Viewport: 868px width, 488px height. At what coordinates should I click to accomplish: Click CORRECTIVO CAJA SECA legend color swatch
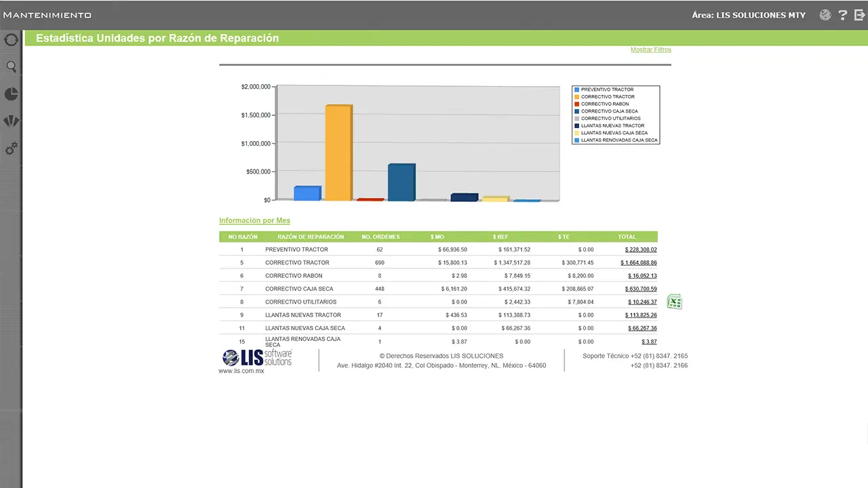pyautogui.click(x=576, y=111)
